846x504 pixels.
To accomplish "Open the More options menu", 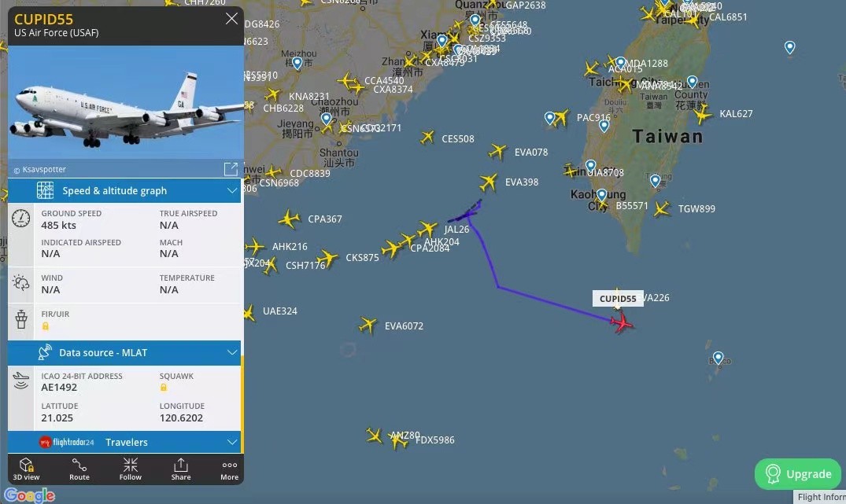I will point(229,469).
